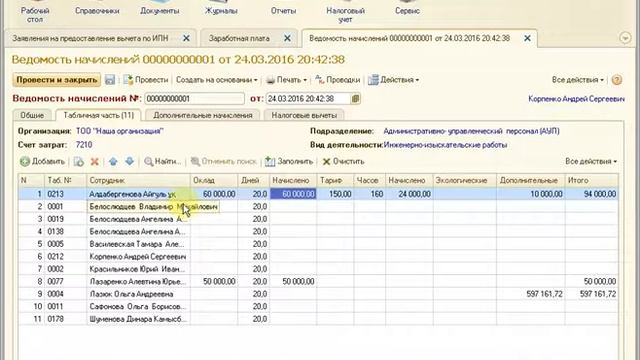Click the document number input field
The height and width of the screenshot is (360, 640).
194,99
